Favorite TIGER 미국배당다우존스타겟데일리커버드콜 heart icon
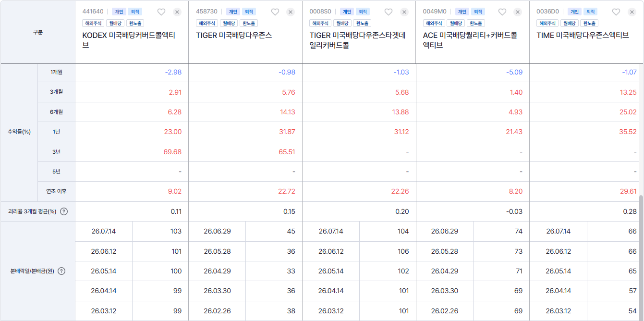Image resolution: width=644 pixels, height=321 pixels. click(389, 12)
